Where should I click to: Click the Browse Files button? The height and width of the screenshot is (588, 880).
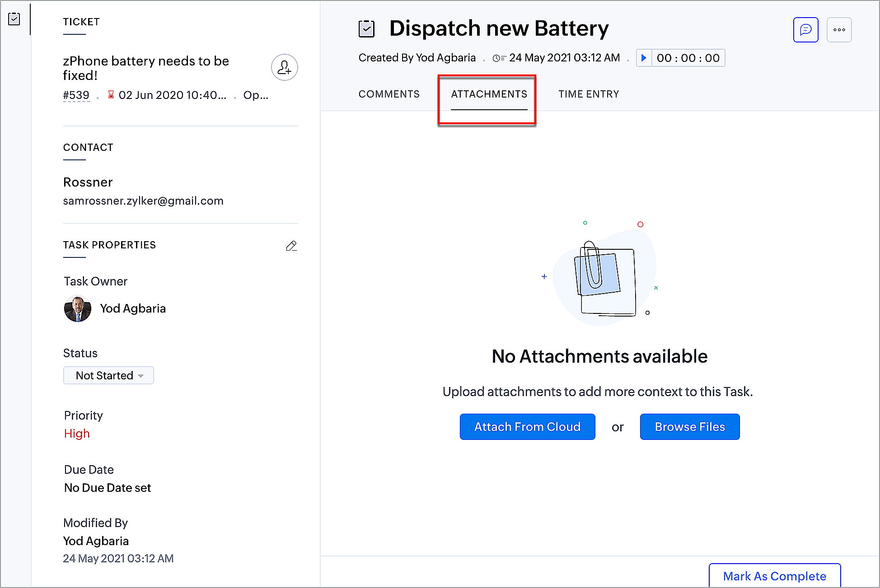(689, 427)
